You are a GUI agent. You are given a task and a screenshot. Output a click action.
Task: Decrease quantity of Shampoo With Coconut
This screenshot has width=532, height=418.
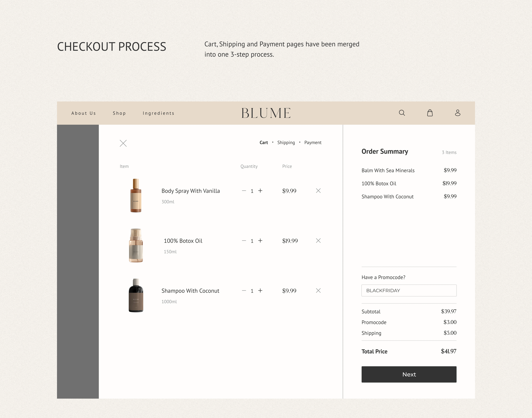(x=244, y=291)
